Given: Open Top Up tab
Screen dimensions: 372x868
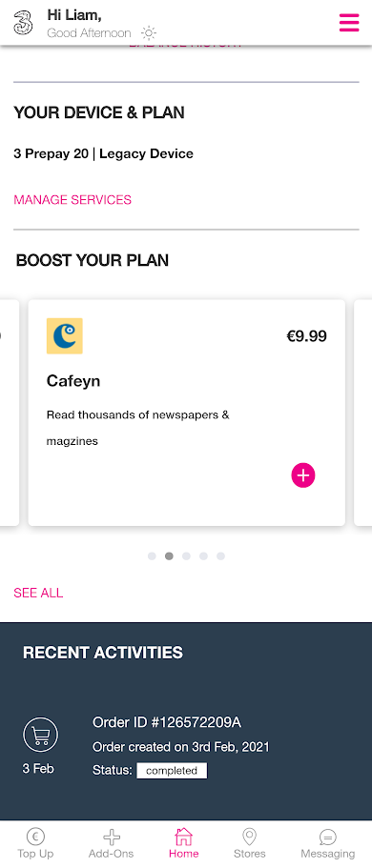Looking at the screenshot, I should click(x=35, y=843).
